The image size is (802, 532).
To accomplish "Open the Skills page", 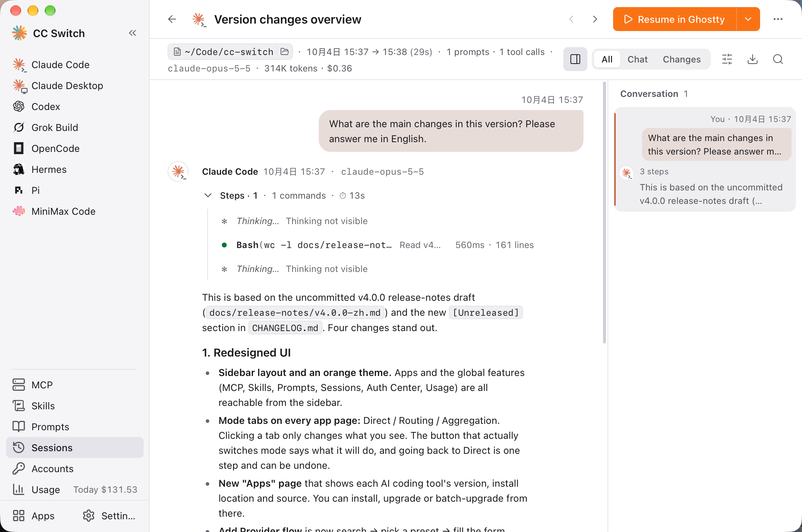I will (x=75, y=406).
